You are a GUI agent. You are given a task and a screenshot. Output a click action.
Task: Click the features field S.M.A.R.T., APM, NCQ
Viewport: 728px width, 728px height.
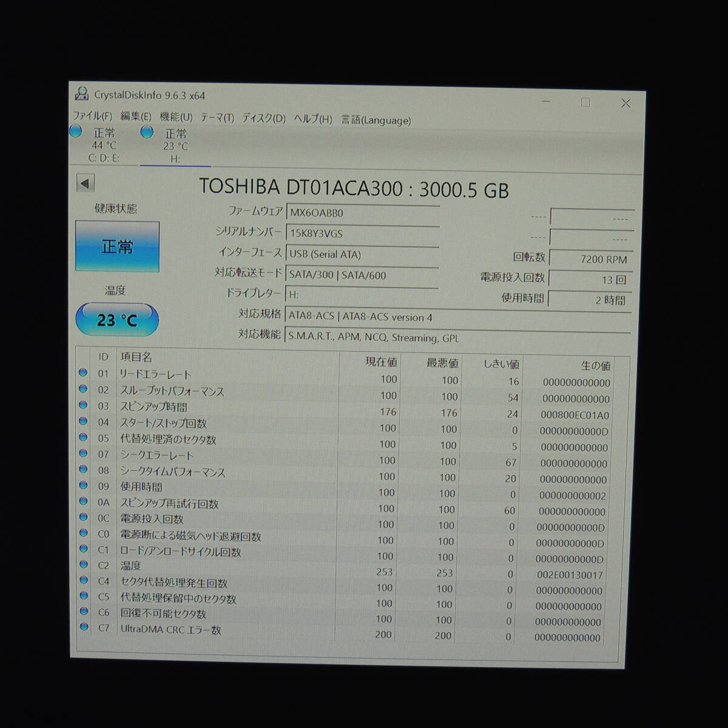click(458, 338)
